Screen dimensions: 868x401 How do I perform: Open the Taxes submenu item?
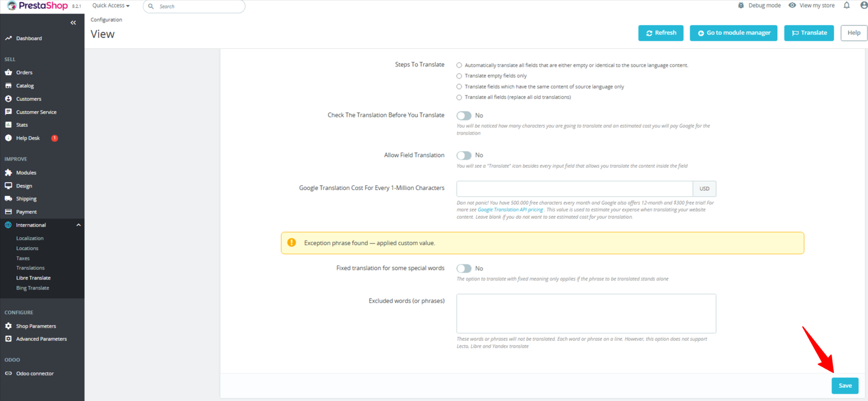pyautogui.click(x=23, y=258)
